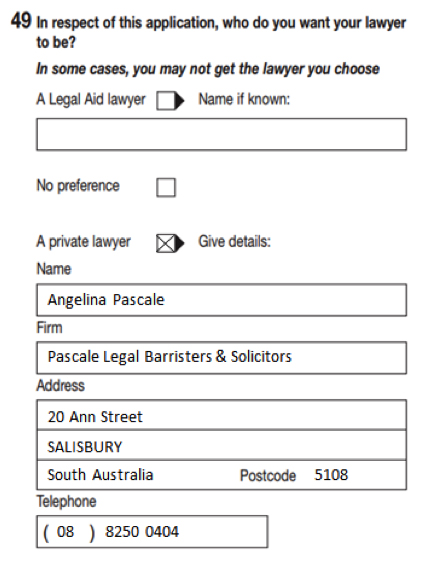Click the Firm field with Pascale Legal
Image resolution: width=434 pixels, height=574 pixels.
pyautogui.click(x=221, y=358)
